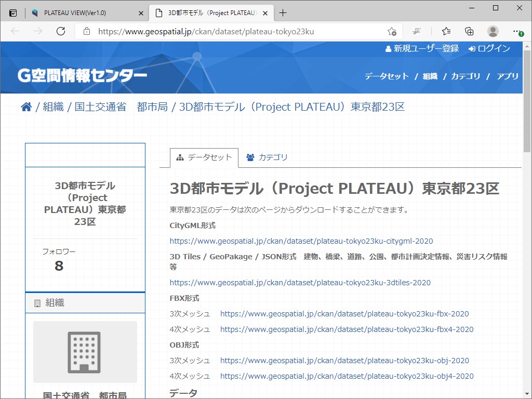Open Collections in the browser toolbar

[x=469, y=31]
